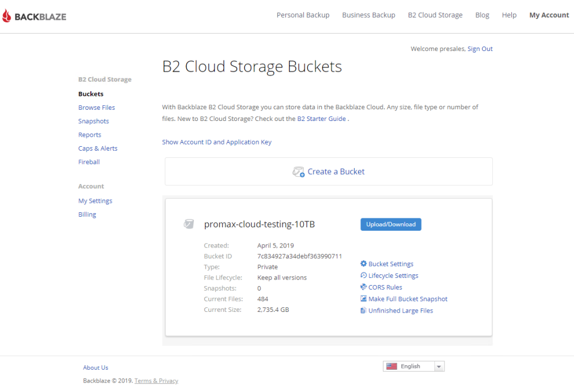The image size is (574, 392).
Task: Click the Type value Private
Action: tap(267, 267)
